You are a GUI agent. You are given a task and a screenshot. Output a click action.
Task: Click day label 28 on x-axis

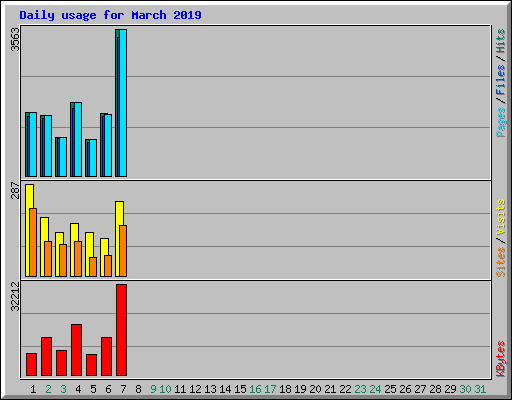coord(435,389)
